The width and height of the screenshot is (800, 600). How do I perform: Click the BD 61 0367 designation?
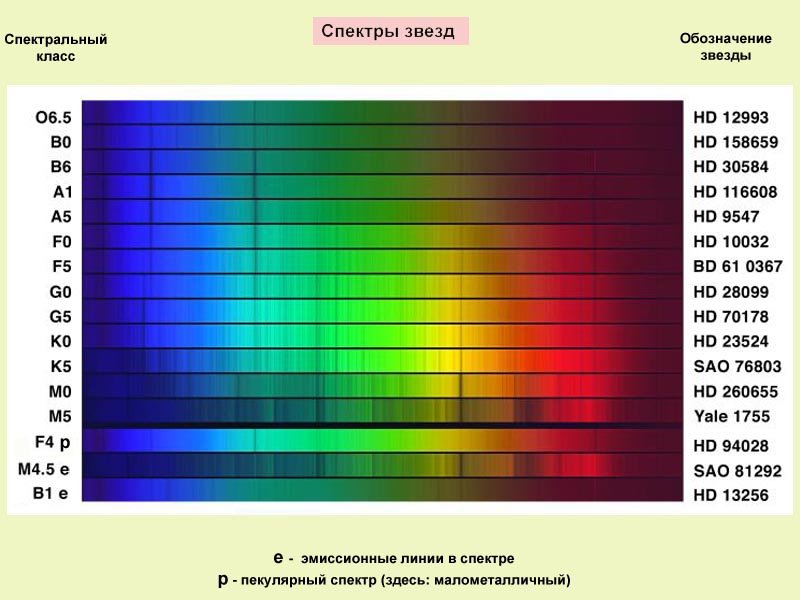738,266
